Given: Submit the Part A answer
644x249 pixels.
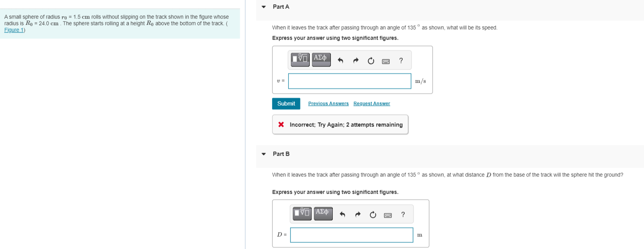Looking at the screenshot, I should pos(286,103).
